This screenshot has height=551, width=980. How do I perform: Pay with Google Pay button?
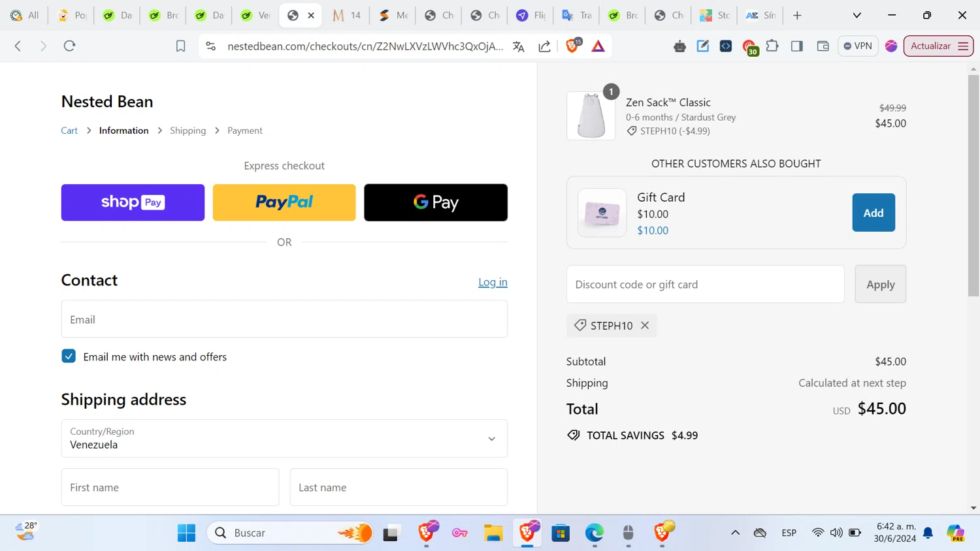(436, 202)
